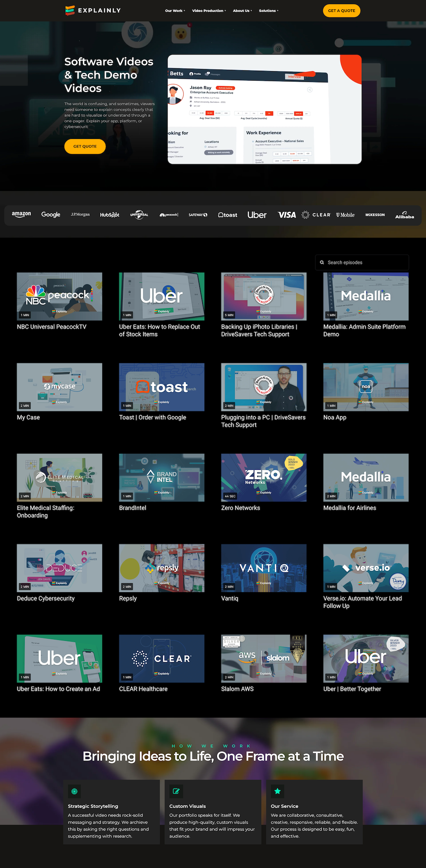
Task: Open the Zero Networks video thumbnail
Action: (x=264, y=477)
